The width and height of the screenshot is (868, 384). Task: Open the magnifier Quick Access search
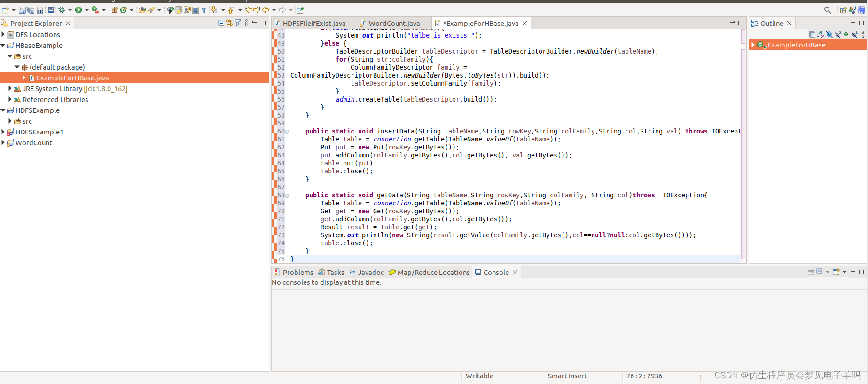[828, 10]
